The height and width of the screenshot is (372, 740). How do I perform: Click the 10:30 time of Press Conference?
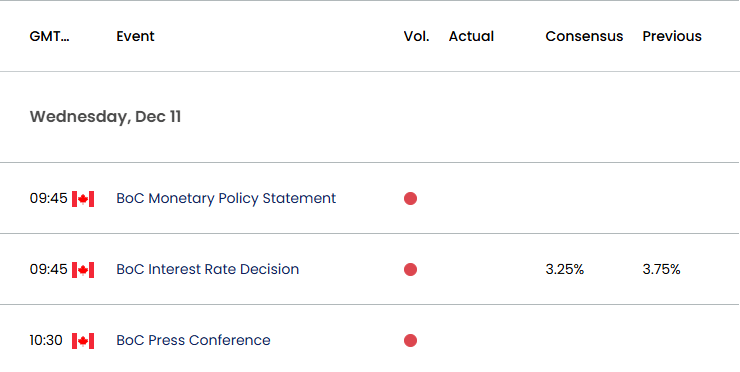tap(46, 340)
